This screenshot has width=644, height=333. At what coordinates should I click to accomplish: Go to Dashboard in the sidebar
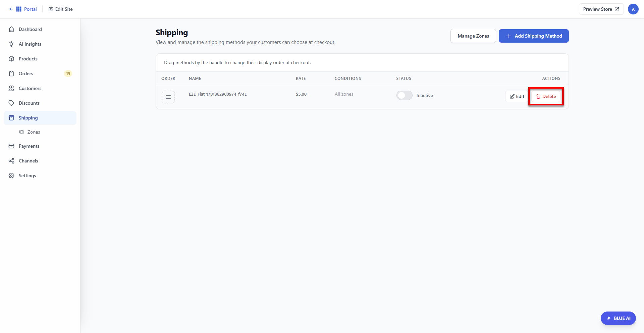40,29
